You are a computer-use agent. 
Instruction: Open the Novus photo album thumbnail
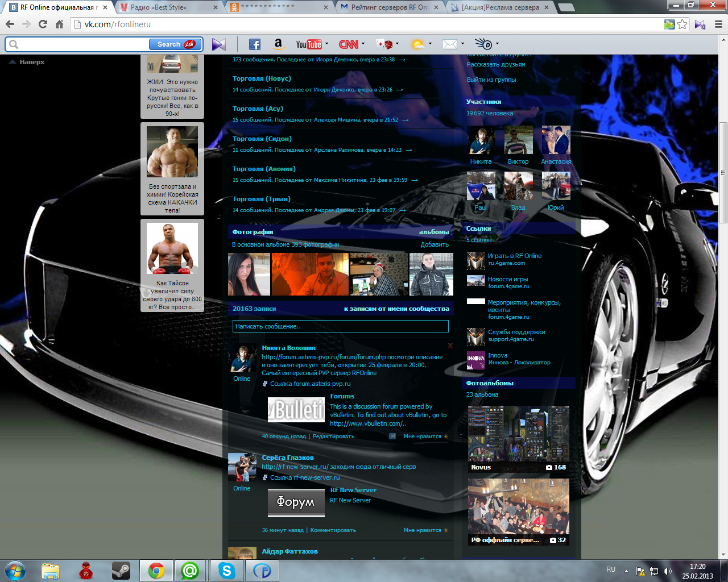[x=518, y=439]
